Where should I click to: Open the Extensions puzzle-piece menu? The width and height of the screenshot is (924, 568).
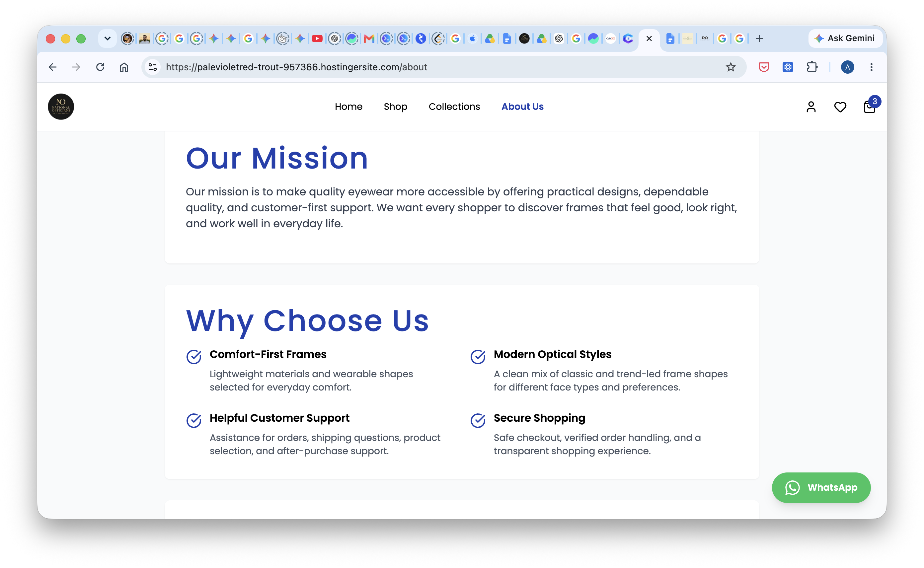point(812,67)
